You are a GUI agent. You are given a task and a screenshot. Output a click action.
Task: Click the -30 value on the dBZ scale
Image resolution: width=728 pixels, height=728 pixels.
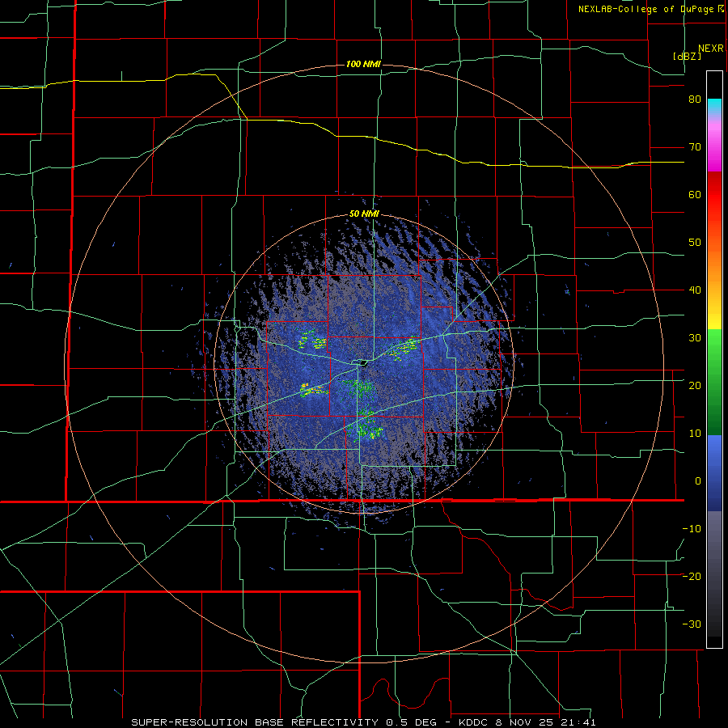coord(692,624)
